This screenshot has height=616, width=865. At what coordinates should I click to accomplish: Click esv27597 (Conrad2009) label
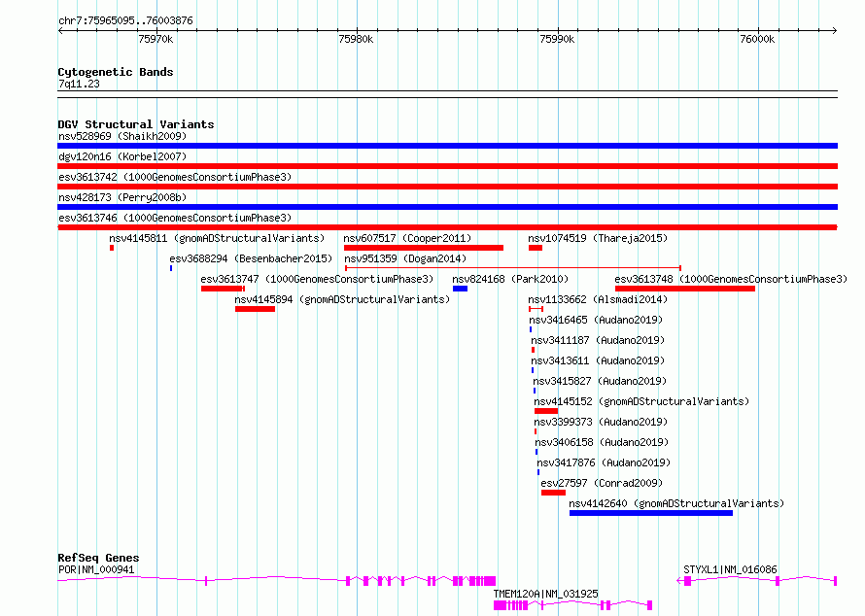[x=602, y=483]
